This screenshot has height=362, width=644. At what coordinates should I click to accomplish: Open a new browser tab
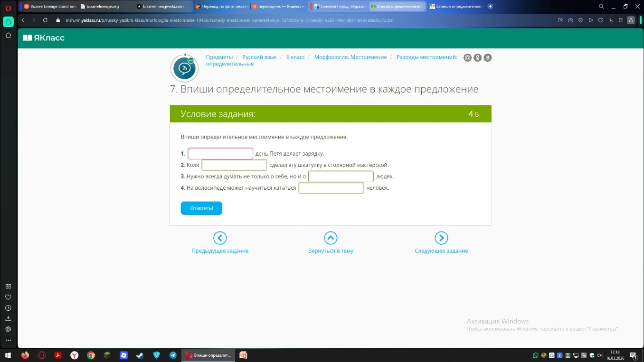click(x=490, y=6)
